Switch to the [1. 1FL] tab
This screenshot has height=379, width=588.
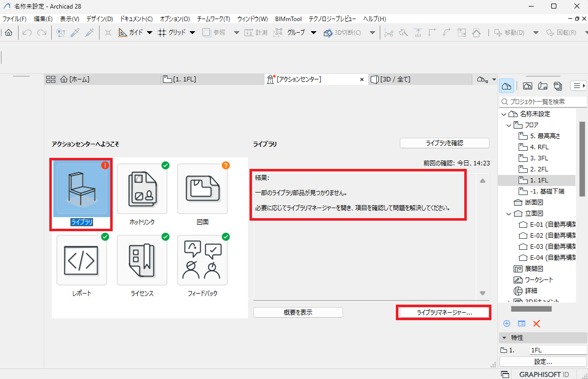click(213, 79)
